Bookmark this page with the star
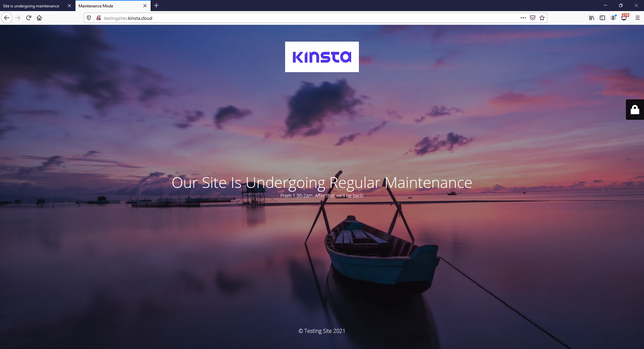 coord(541,18)
